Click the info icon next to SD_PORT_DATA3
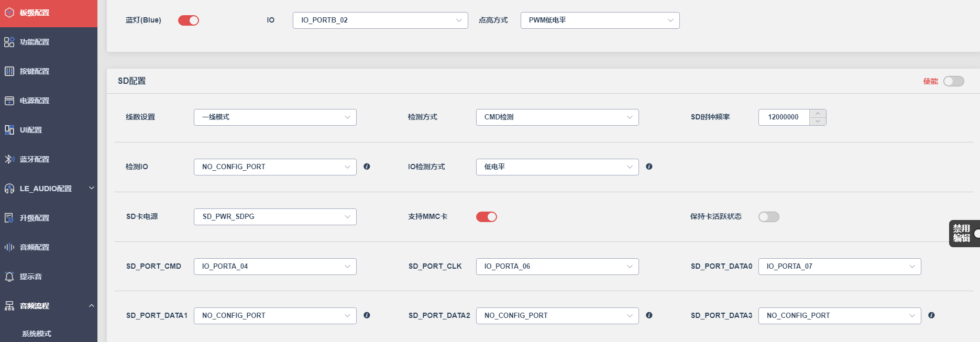Screen dimensions: 980x342 pyautogui.click(x=931, y=315)
